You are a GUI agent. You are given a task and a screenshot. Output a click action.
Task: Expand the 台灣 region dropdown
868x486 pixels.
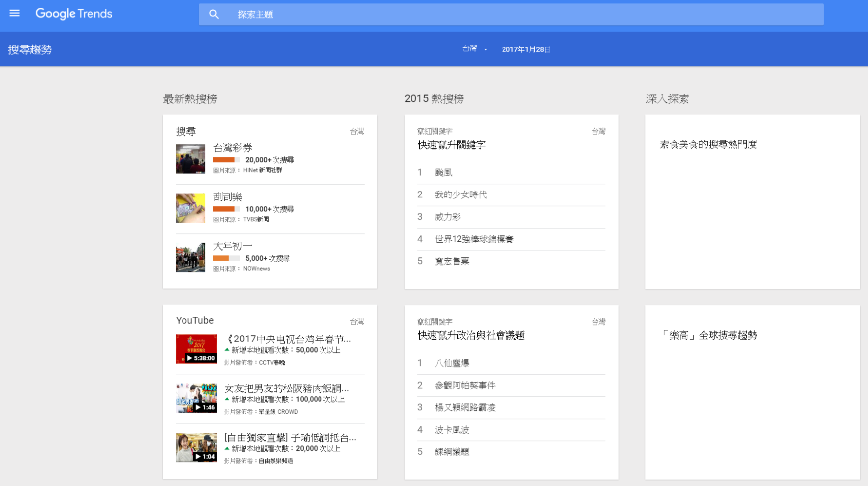[x=475, y=49]
